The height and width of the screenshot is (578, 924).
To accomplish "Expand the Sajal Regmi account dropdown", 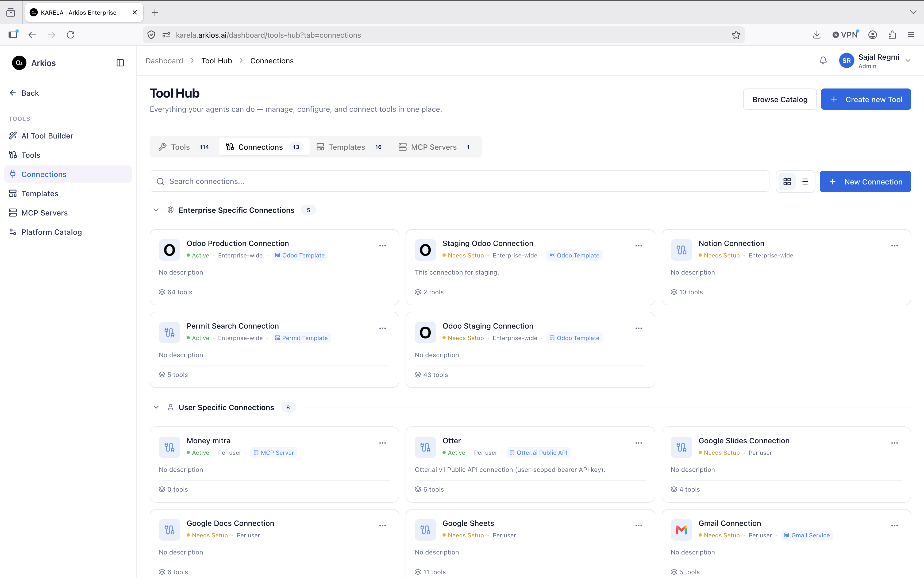I will [908, 60].
